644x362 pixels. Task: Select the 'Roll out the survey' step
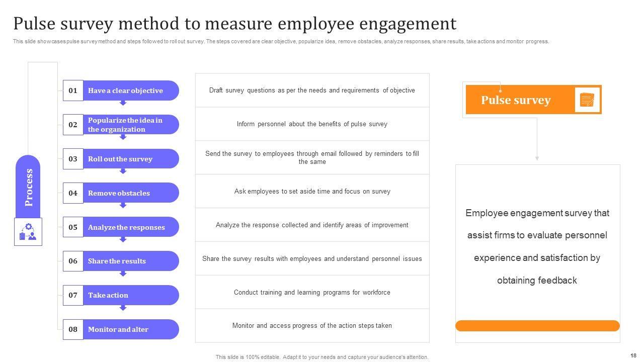coord(130,159)
